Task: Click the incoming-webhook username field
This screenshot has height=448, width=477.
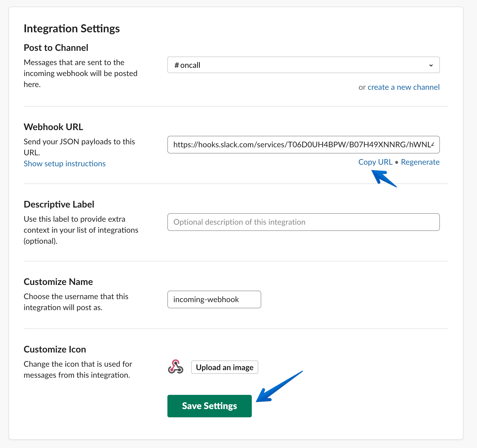Action: [214, 299]
